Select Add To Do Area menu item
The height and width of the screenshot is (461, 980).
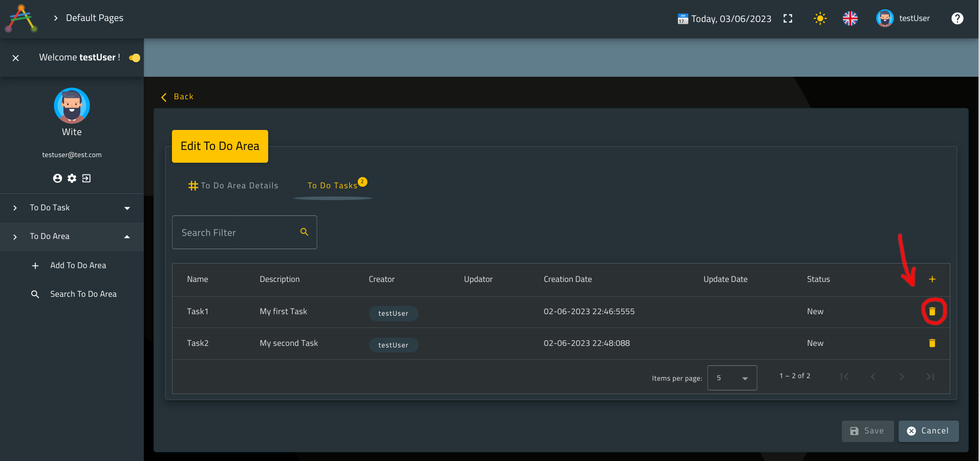coord(78,265)
